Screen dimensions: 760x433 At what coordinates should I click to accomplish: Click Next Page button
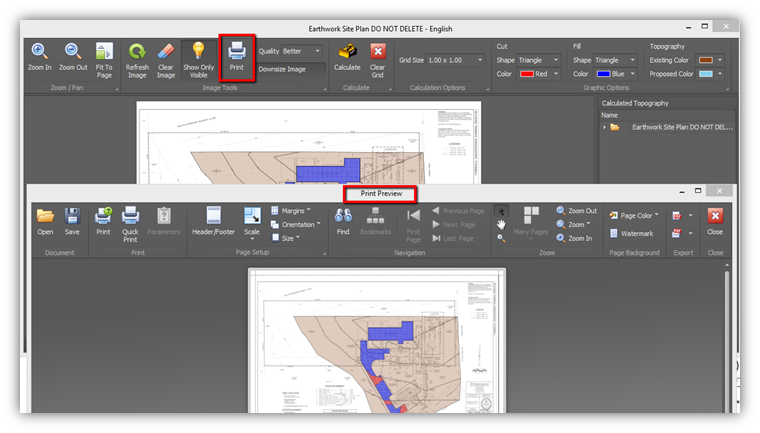point(453,225)
